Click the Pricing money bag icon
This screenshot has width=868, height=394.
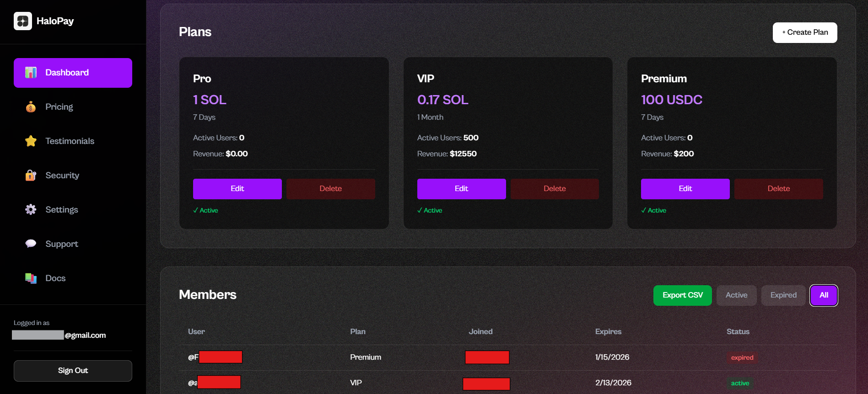point(31,107)
